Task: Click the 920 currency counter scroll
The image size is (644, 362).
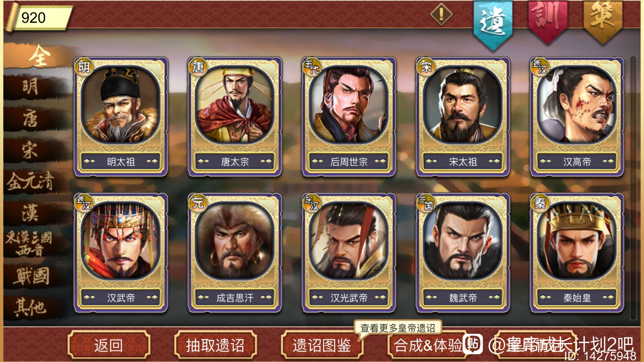Action: 39,18
